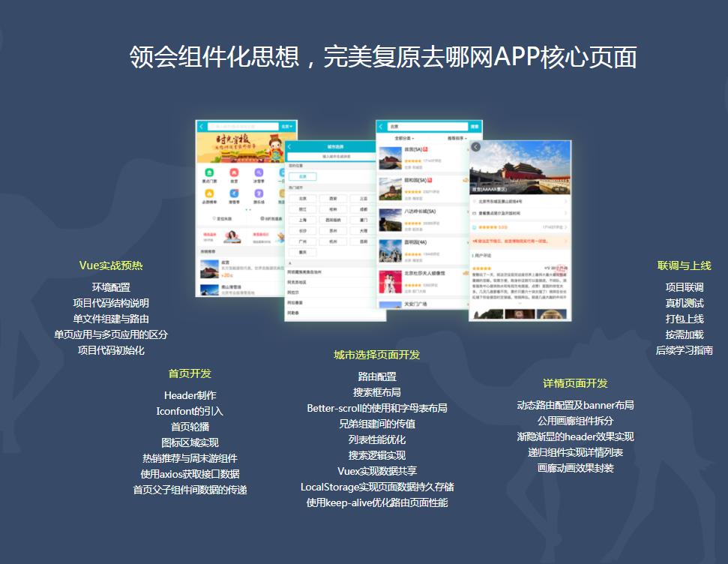The width and height of the screenshot is (728, 564).
Task: Select the 一日游 icon in the icon area
Action: click(281, 172)
